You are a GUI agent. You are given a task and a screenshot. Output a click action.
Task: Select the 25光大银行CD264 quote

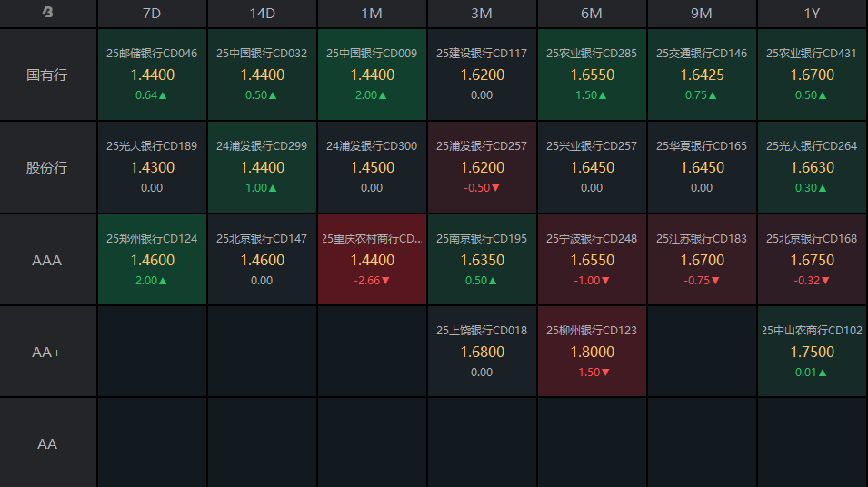812,167
